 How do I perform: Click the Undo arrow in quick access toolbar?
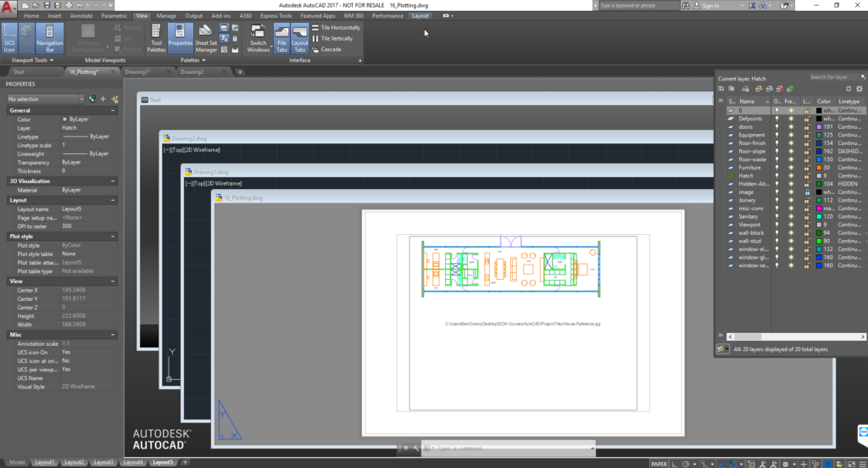(80, 5)
